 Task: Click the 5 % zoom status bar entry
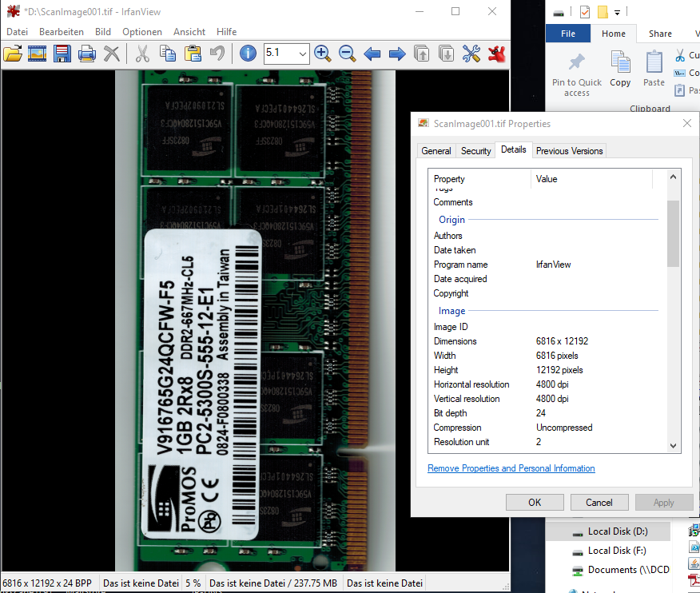click(193, 583)
